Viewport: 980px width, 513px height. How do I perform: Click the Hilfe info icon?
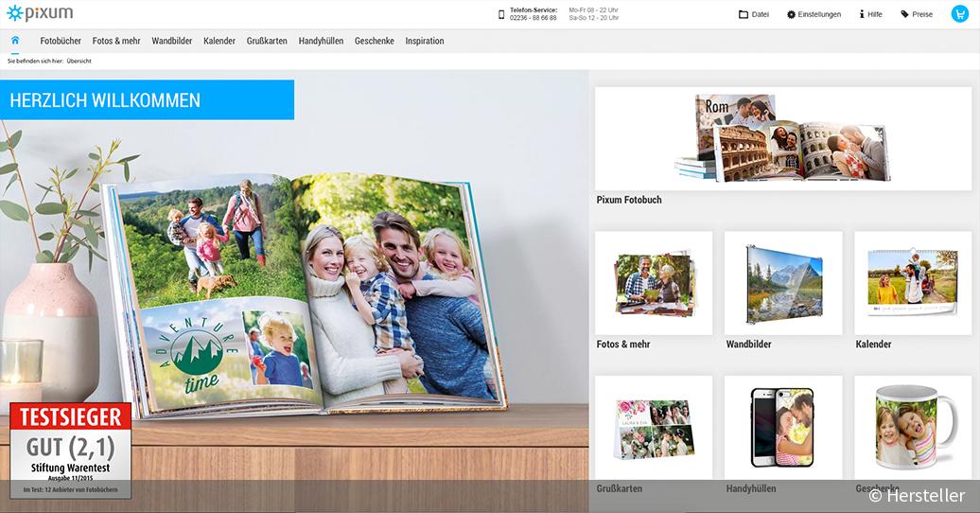[x=862, y=14]
